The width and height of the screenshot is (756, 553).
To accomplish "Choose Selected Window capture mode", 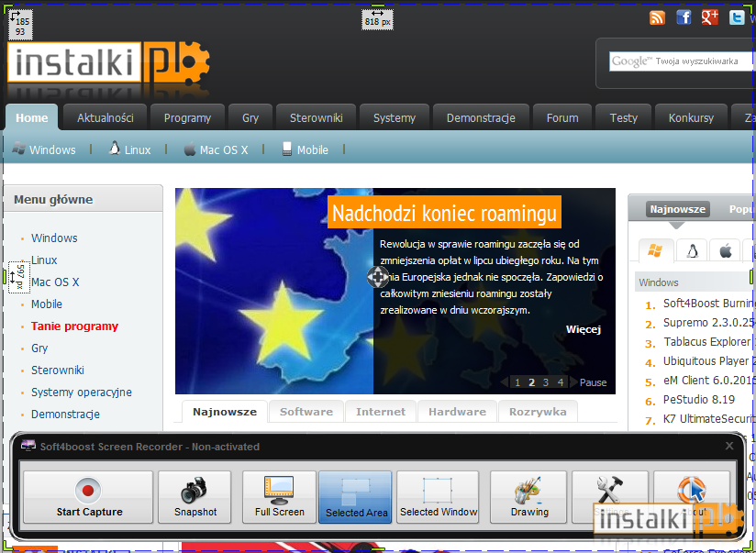I will click(x=438, y=497).
